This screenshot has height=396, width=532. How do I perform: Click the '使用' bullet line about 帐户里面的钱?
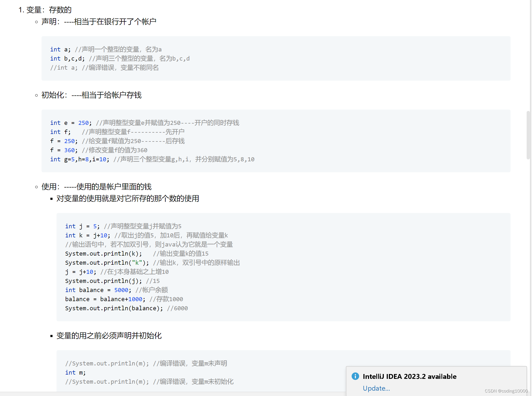(96, 187)
